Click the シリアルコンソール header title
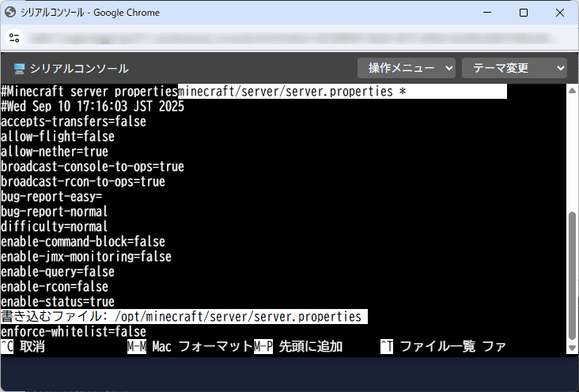Screen dimensions: 579x392 click(79, 69)
